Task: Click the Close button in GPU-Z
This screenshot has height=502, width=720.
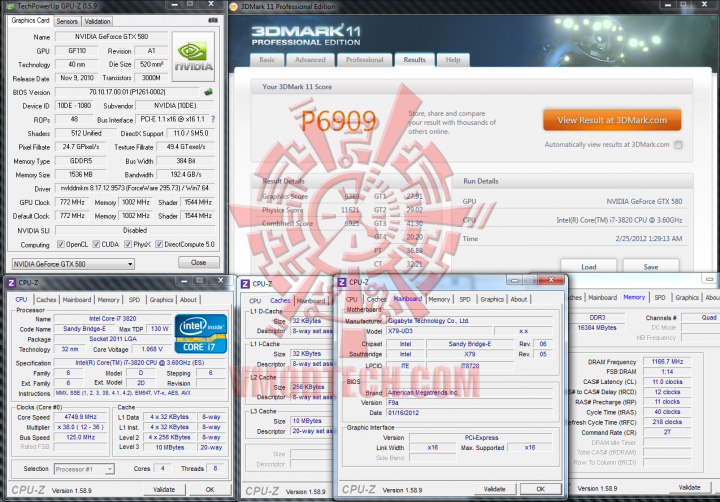Action: coord(198,263)
